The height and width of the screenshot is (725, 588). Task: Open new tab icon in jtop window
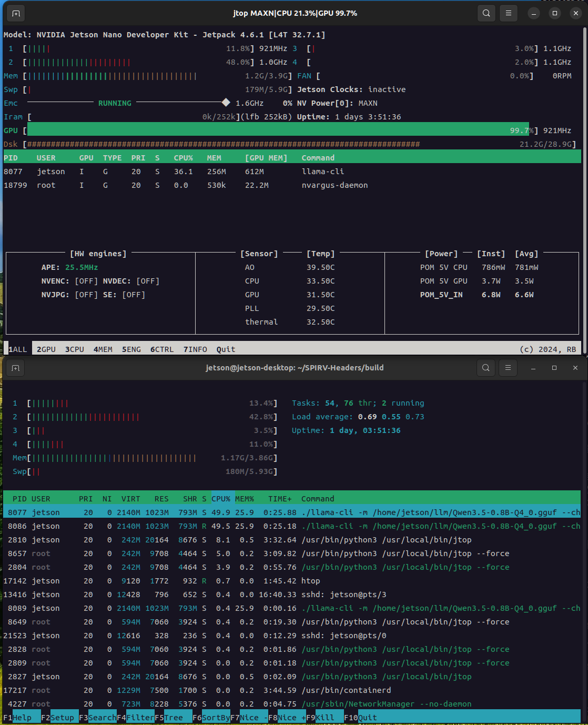16,13
